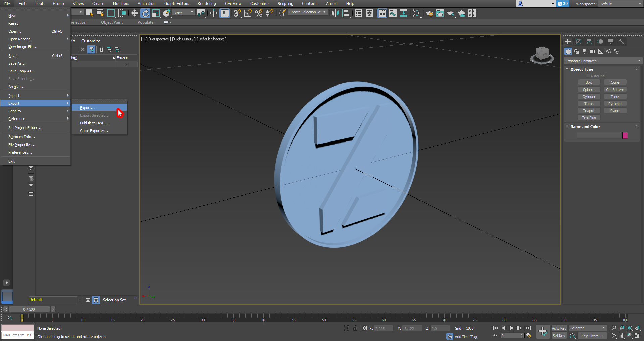Toggle Auto Key animation mode
This screenshot has height=341, width=644.
[x=559, y=328]
